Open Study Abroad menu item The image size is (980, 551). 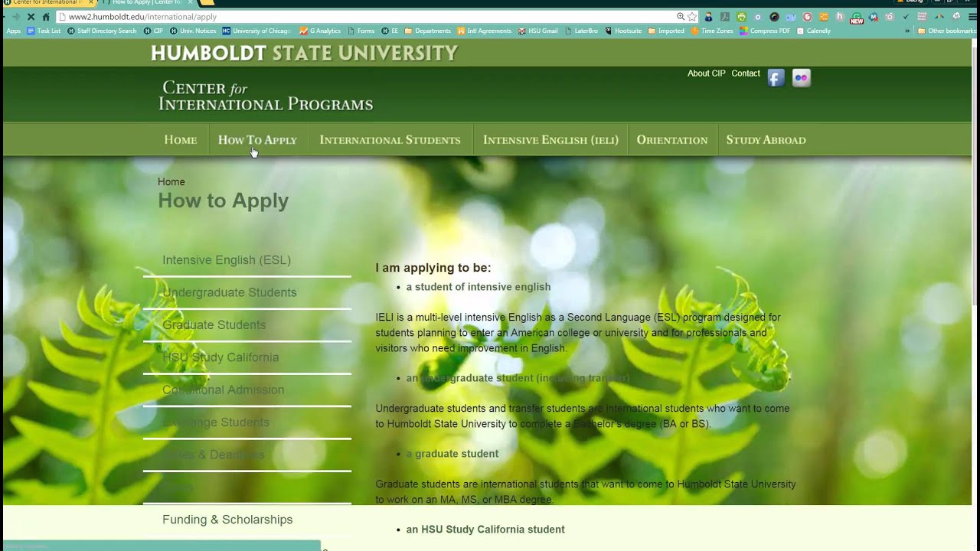(x=766, y=140)
